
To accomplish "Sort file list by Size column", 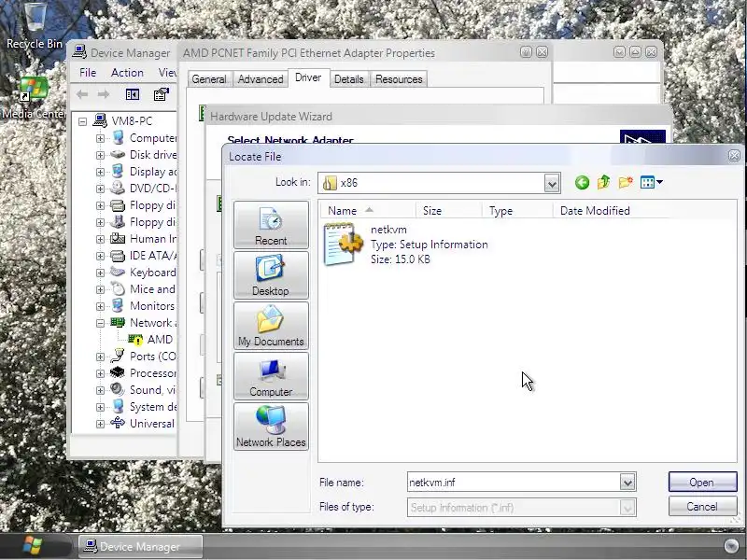I will coord(449,211).
